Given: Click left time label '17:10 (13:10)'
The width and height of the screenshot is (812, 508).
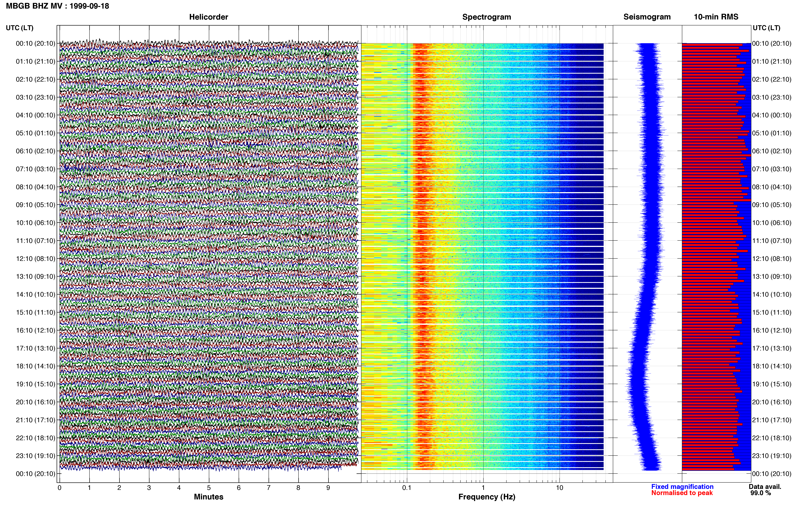Looking at the screenshot, I should [36, 348].
